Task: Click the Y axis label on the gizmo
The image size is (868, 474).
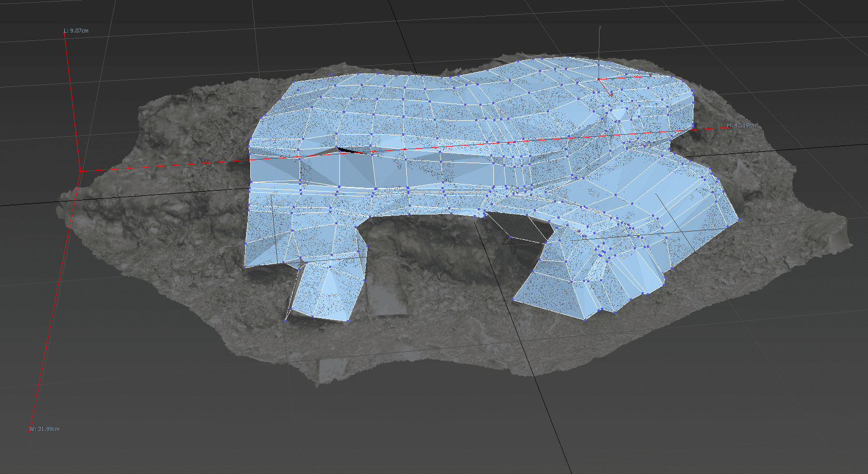Action: point(650,75)
